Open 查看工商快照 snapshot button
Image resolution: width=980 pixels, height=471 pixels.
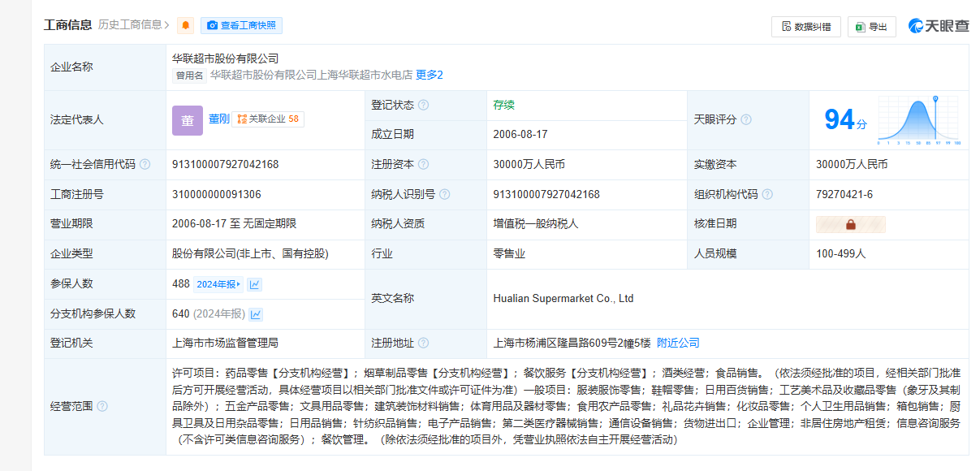point(241,25)
